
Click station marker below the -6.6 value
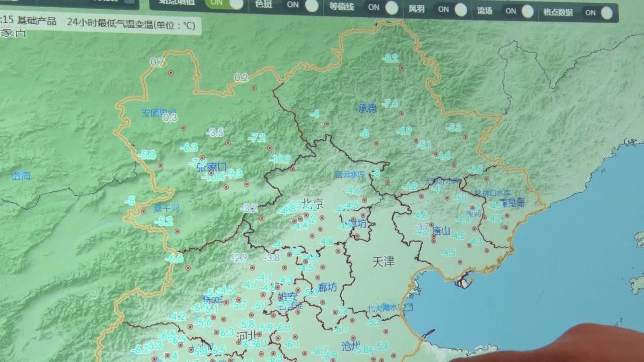[x=188, y=268]
